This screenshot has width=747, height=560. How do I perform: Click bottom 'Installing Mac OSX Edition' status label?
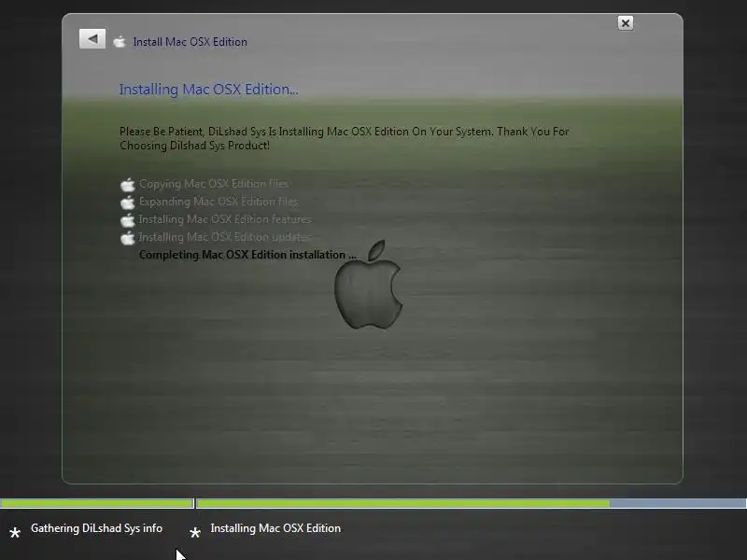pos(275,528)
